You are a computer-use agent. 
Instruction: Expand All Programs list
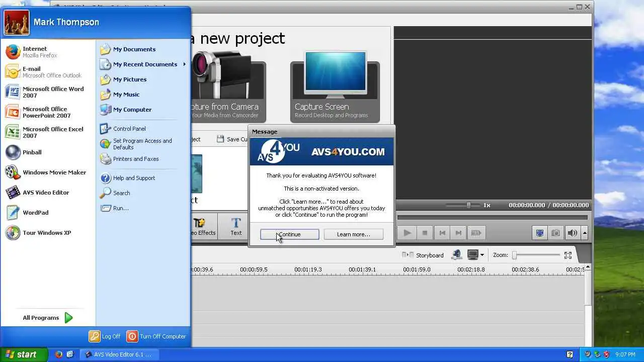point(48,318)
